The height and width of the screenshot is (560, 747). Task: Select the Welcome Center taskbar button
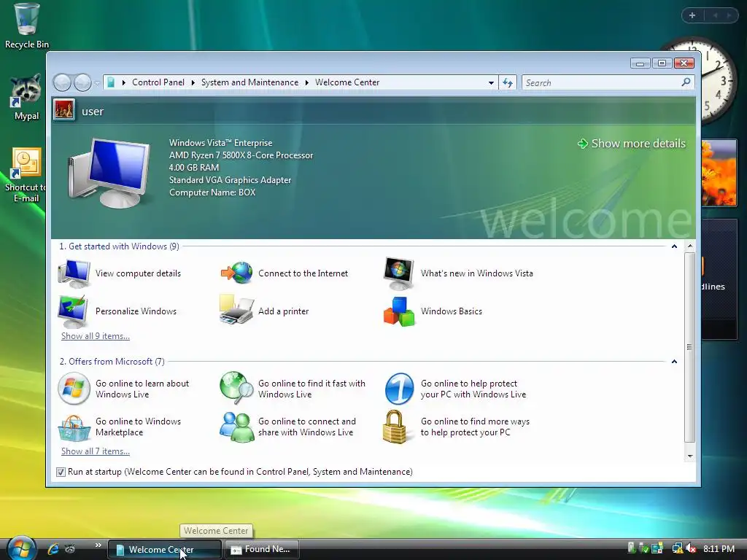coord(165,549)
